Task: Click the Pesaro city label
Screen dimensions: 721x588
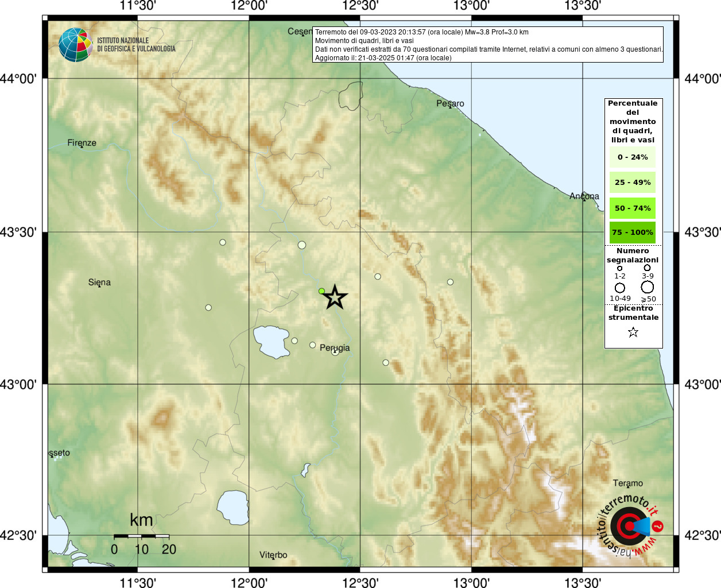Action: tap(450, 104)
